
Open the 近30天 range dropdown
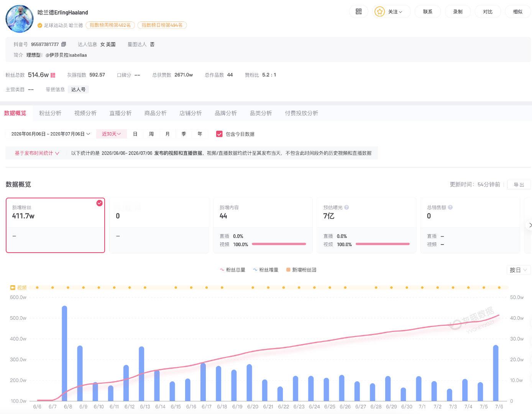(x=111, y=134)
